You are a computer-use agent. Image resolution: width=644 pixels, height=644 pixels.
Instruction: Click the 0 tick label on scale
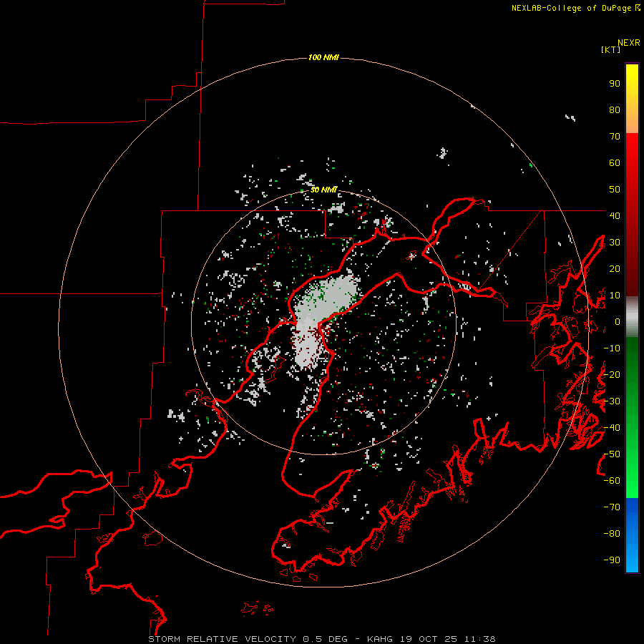[x=618, y=321]
